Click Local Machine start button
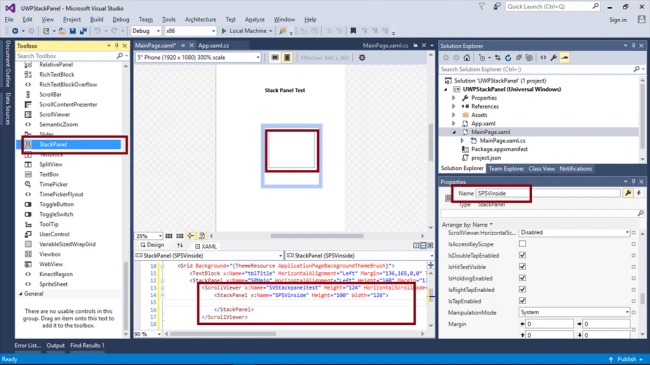The height and width of the screenshot is (365, 650). [x=247, y=31]
